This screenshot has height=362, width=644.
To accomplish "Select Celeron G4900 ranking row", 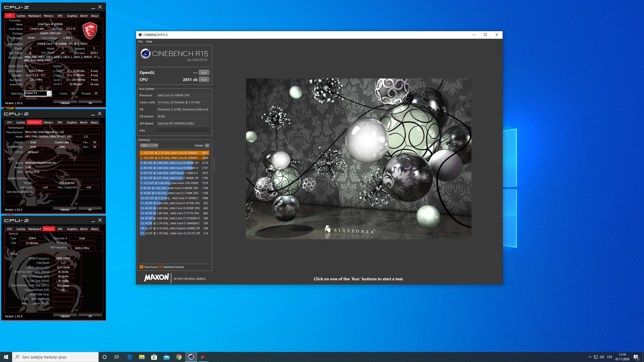I will [x=174, y=228].
